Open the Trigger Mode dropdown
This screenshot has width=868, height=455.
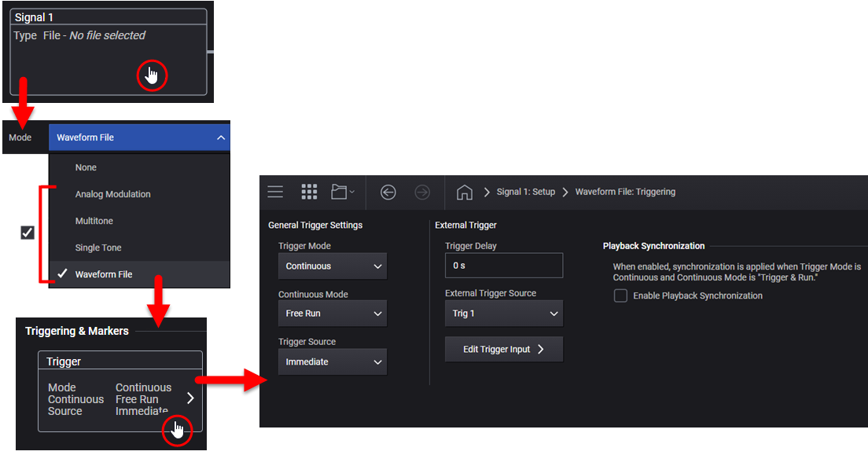point(332,266)
